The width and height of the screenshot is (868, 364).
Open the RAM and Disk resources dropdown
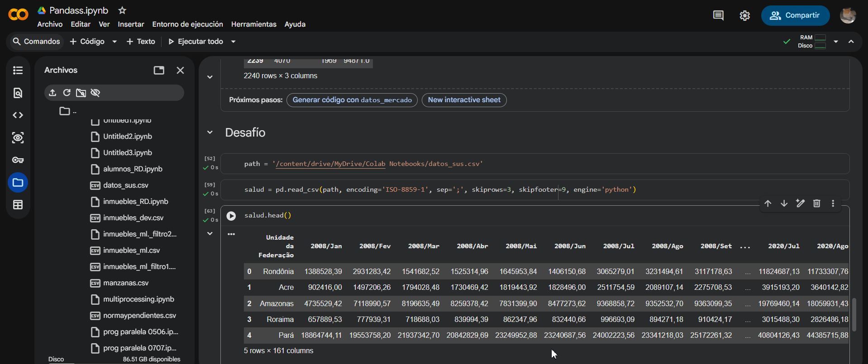tap(836, 42)
